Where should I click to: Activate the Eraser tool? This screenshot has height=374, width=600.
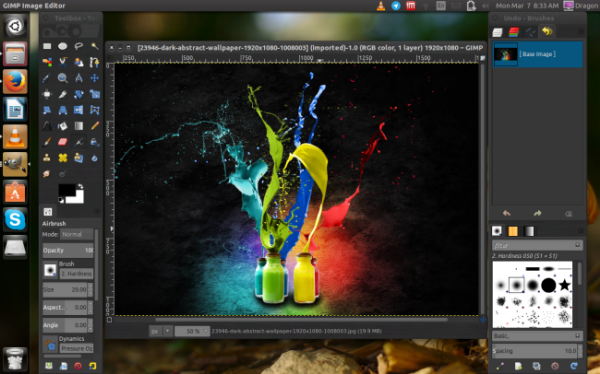[x=63, y=142]
